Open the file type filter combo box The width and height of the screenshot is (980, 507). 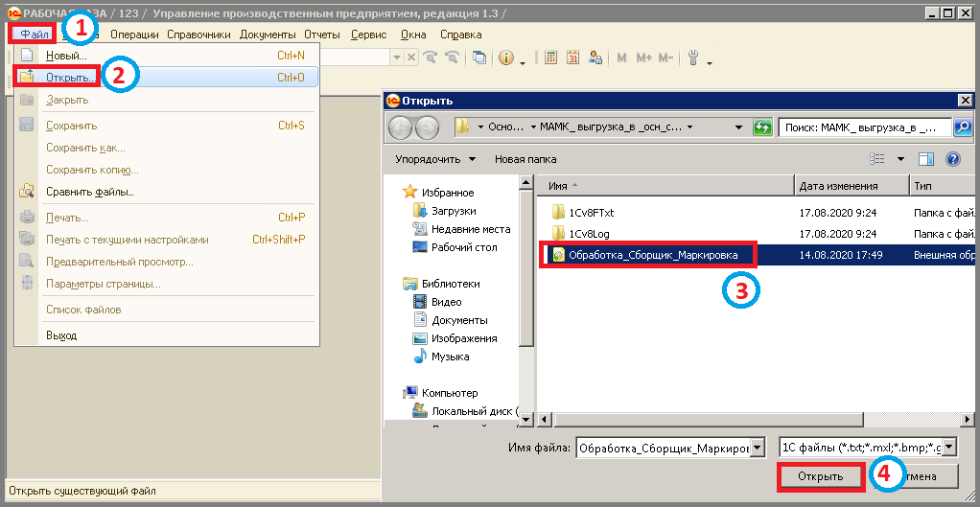point(869,447)
